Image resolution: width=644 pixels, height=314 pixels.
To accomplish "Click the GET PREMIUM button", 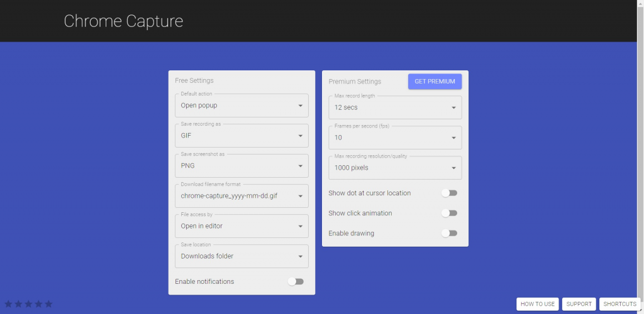I will (435, 82).
